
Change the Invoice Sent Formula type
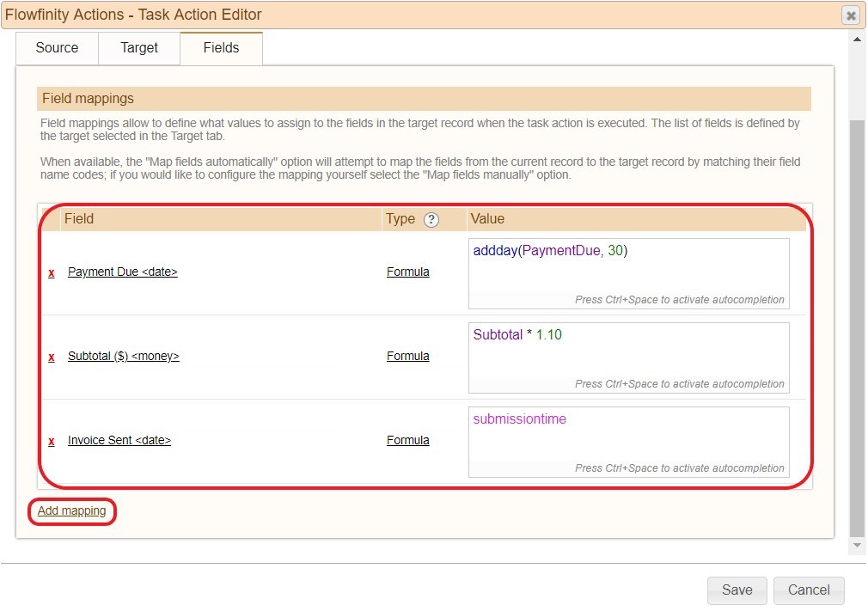tap(408, 441)
